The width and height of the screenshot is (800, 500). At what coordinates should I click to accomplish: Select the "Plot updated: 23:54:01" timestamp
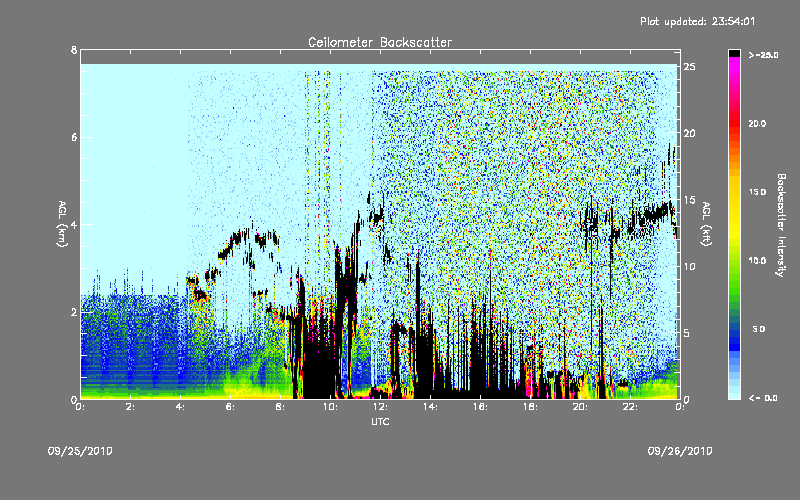click(697, 21)
